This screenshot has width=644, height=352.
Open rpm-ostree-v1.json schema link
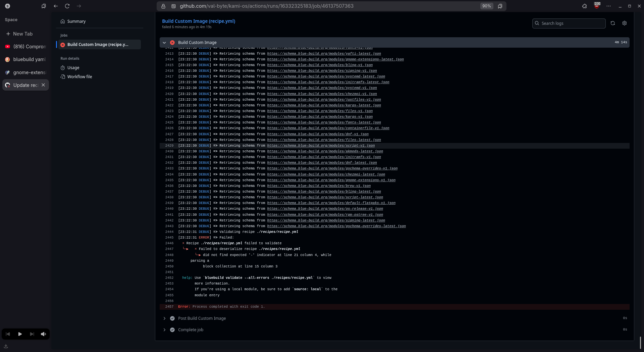(x=325, y=215)
